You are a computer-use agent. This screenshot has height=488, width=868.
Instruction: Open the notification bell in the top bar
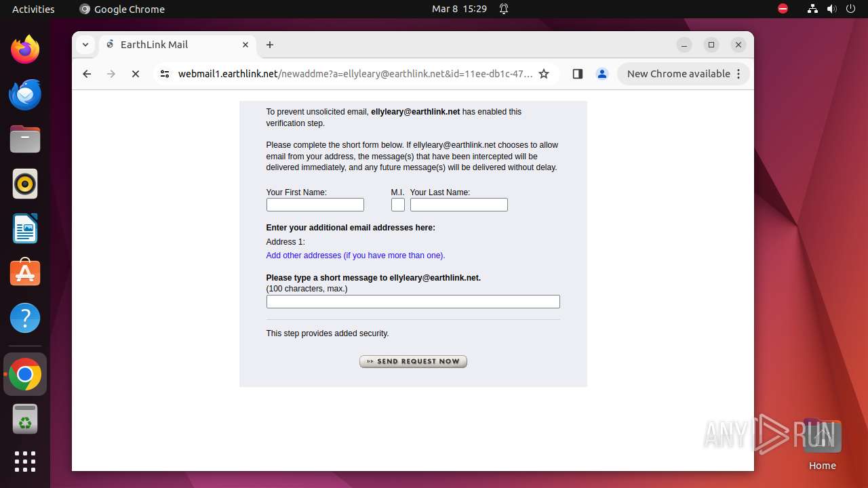pyautogui.click(x=504, y=9)
